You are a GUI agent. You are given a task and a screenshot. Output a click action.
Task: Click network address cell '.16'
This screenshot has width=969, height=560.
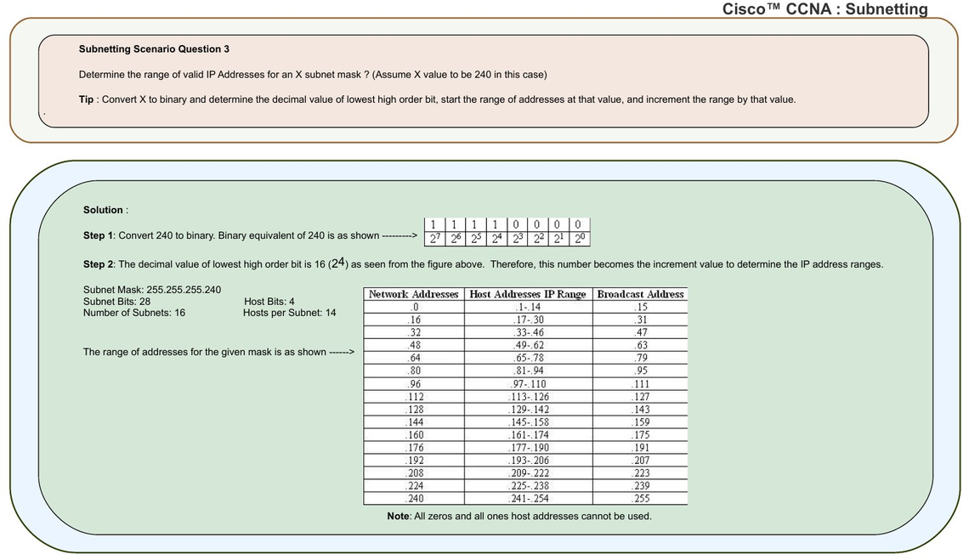point(414,320)
